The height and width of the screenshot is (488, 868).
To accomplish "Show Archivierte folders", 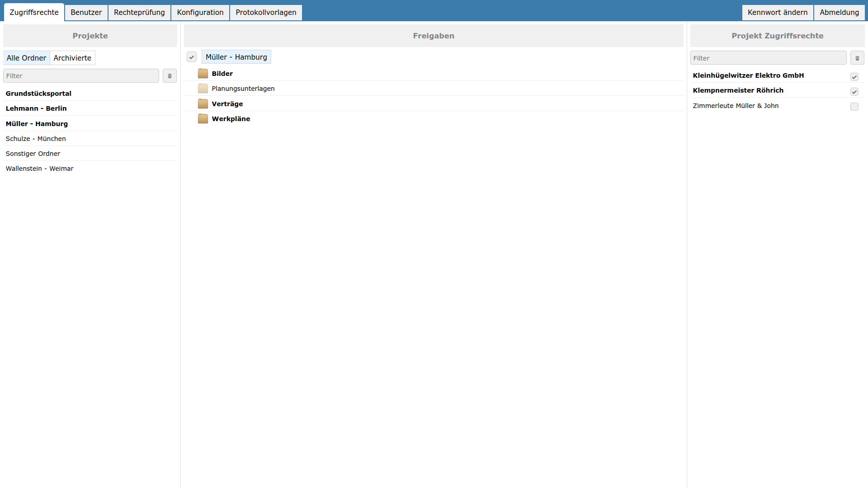I will point(72,58).
